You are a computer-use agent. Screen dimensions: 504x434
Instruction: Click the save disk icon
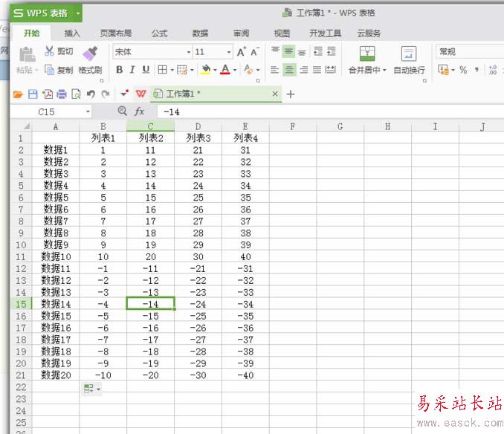(x=33, y=94)
